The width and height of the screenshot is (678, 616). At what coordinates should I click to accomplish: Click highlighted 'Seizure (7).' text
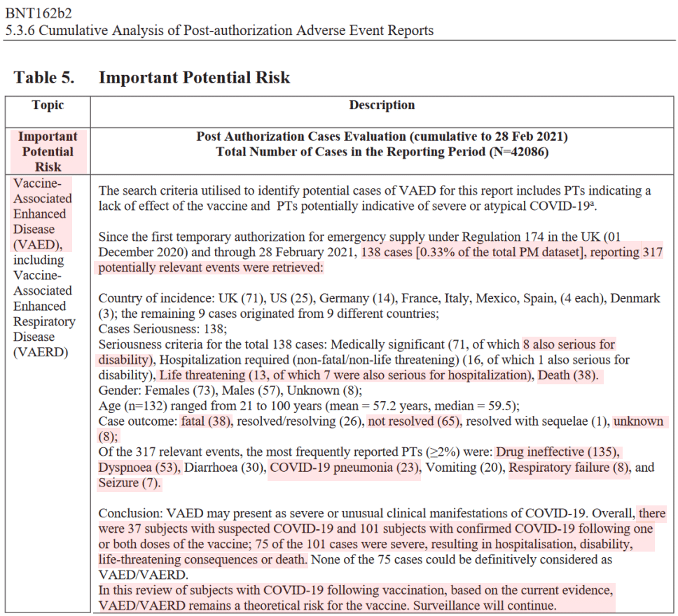tap(130, 482)
